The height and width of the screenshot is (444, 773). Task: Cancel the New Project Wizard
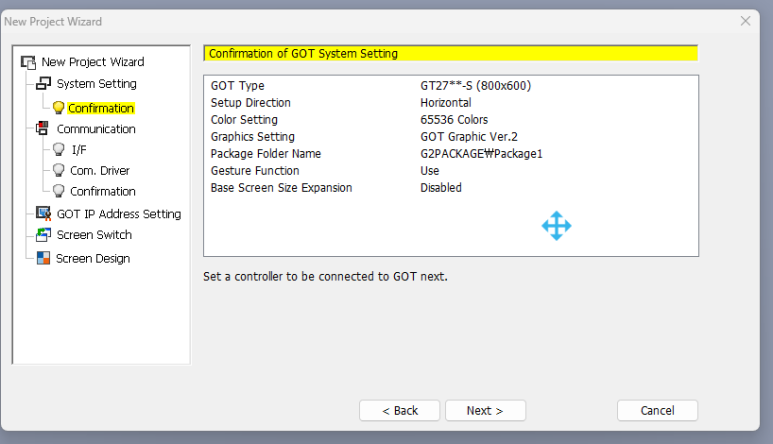(657, 410)
